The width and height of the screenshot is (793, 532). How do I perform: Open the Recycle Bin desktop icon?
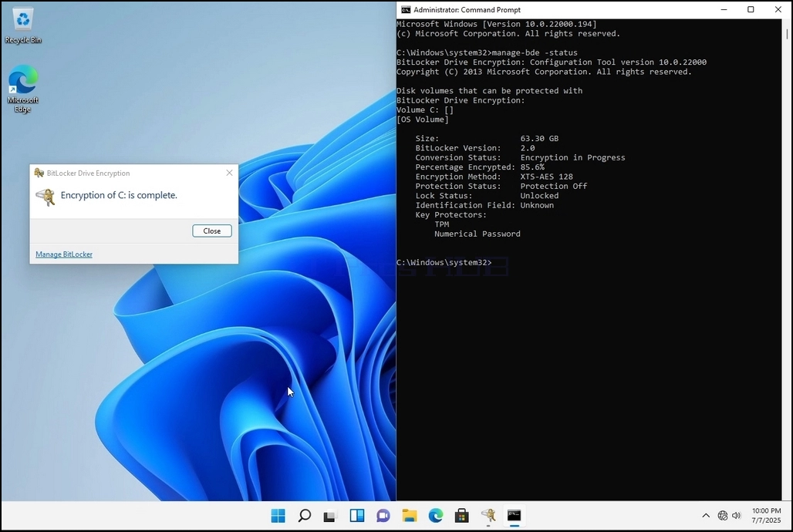[23, 25]
